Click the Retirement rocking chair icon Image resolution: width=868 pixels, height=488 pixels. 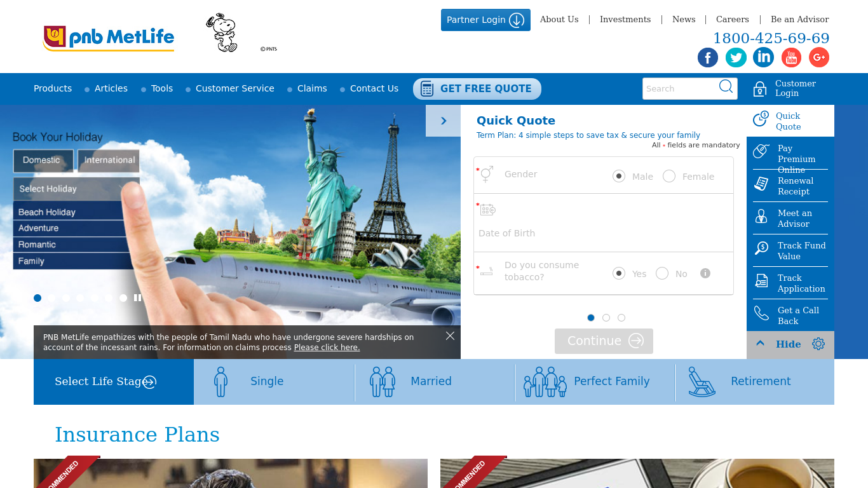702,382
